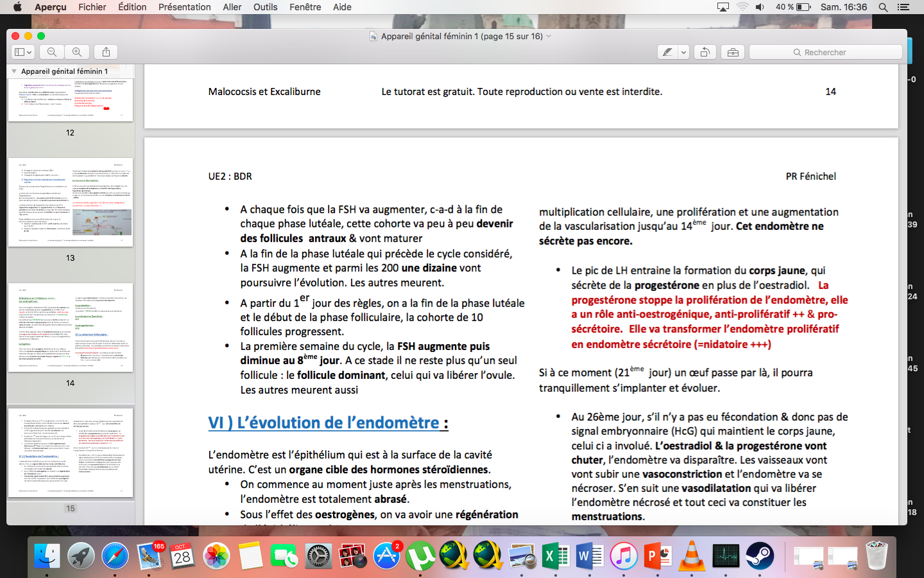Open the Présentation menu
The width and height of the screenshot is (924, 578).
point(184,7)
